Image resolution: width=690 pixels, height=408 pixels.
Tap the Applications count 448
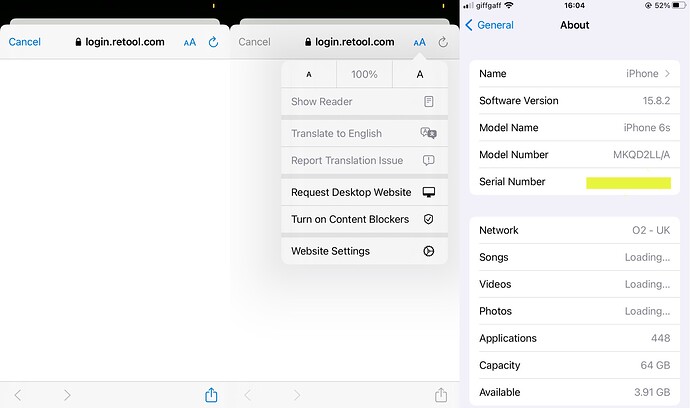(661, 338)
